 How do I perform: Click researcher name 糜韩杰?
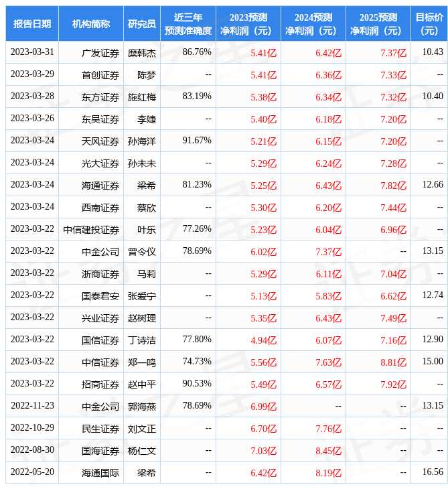(142, 53)
